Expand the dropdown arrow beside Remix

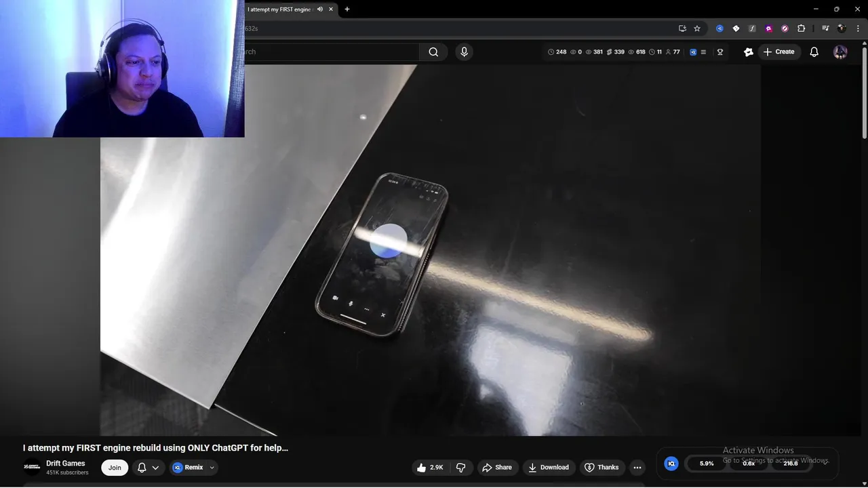[x=212, y=468]
